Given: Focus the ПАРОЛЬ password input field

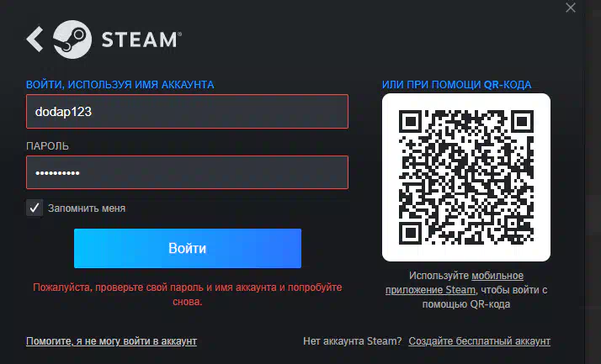Looking at the screenshot, I should pyautogui.click(x=187, y=172).
